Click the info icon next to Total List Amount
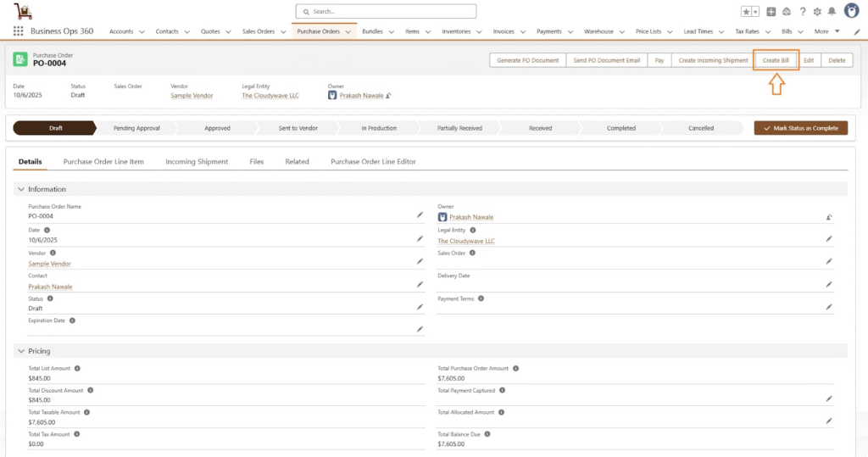The height and width of the screenshot is (457, 868). [x=77, y=368]
